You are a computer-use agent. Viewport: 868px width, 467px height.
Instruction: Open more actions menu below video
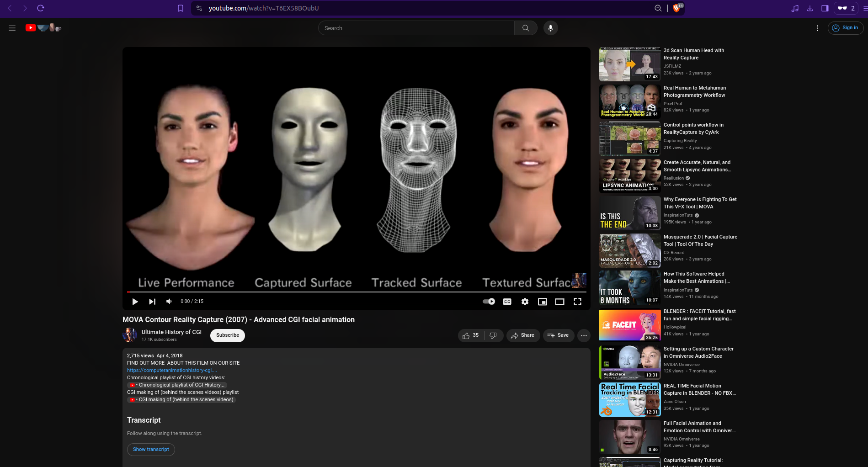(x=584, y=335)
